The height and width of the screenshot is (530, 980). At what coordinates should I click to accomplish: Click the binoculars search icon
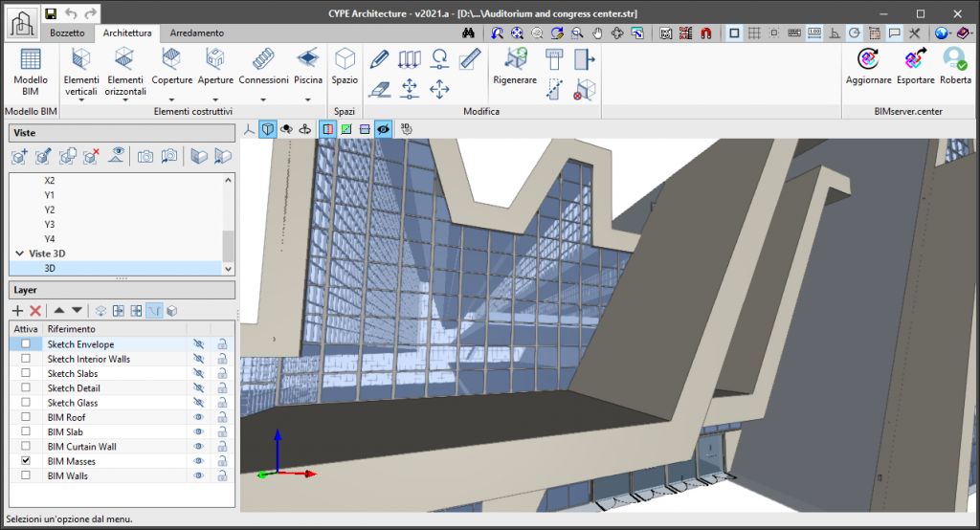point(469,33)
